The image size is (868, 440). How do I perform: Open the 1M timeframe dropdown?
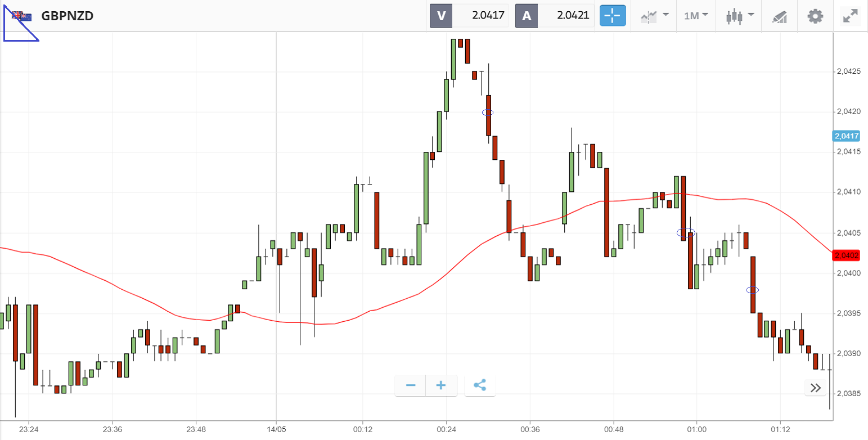point(696,16)
